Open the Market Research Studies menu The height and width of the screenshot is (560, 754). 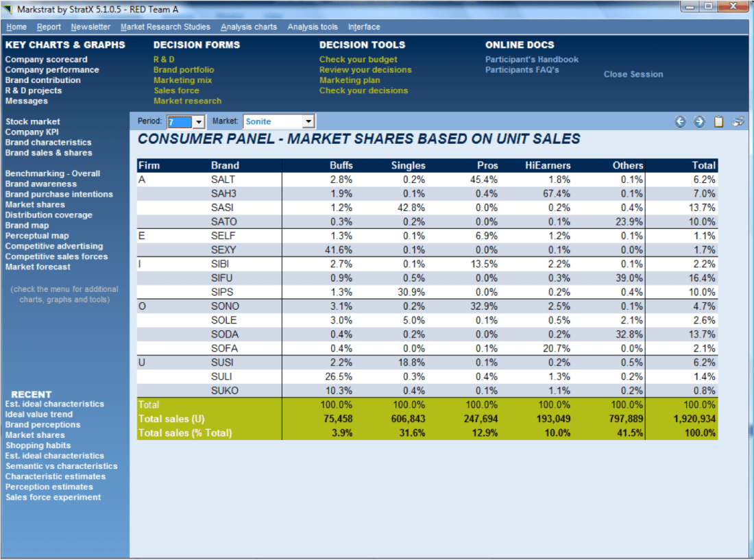165,27
